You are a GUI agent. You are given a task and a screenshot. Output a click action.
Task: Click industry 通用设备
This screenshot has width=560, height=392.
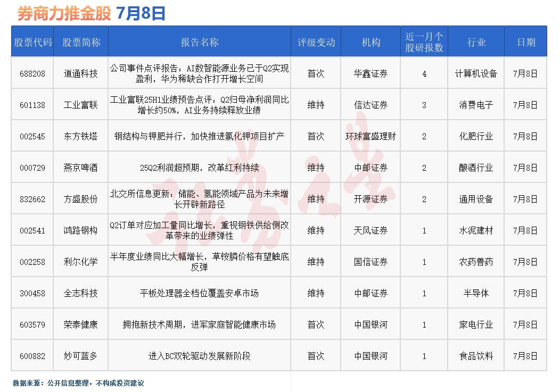476,199
